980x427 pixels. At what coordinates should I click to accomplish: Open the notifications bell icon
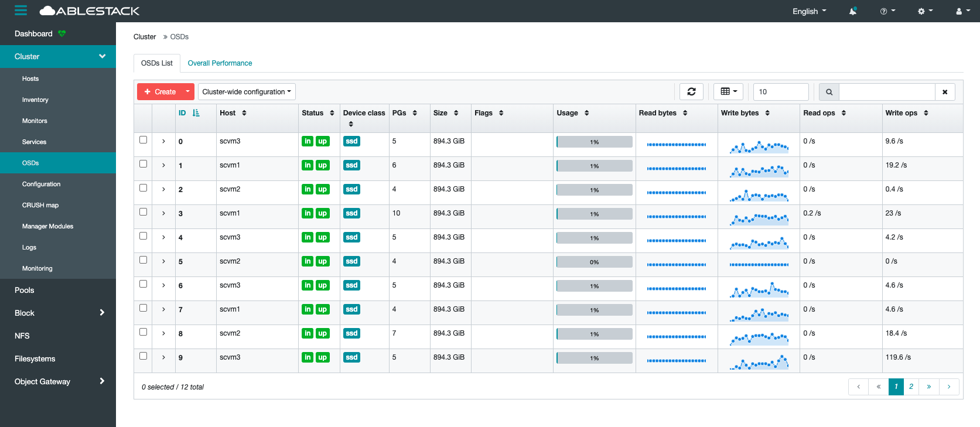point(853,11)
